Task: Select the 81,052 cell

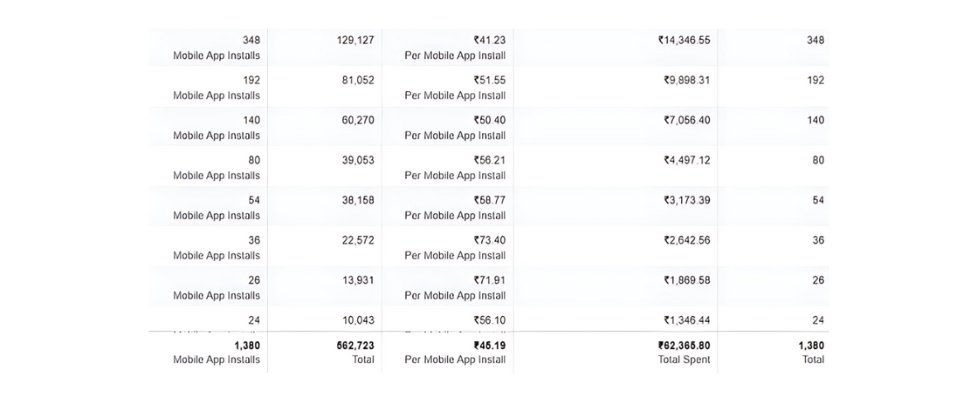Action: [x=353, y=80]
